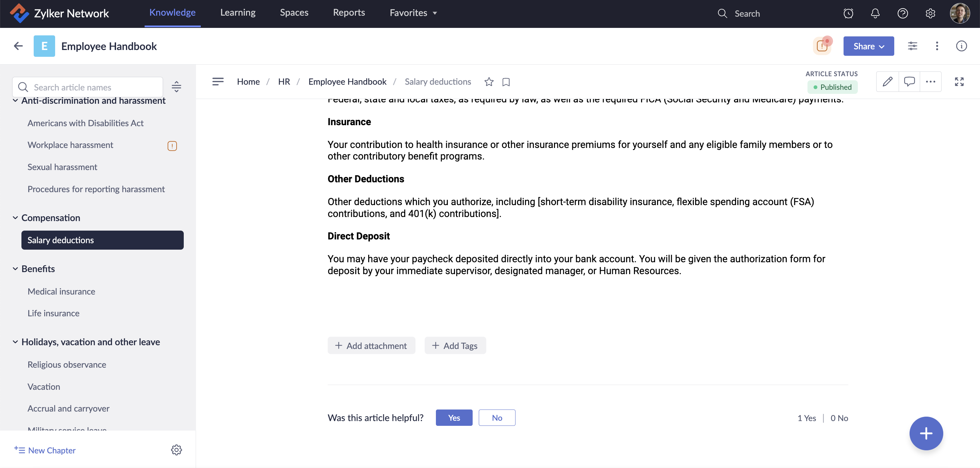Image resolution: width=980 pixels, height=468 pixels.
Task: Click the floating blue plus button
Action: (926, 433)
